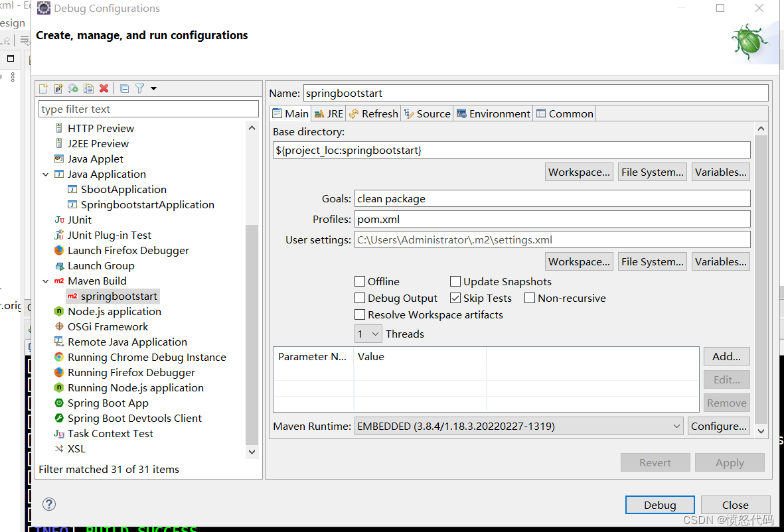Select Launch Firefox Debugger type
Screen dimensions: 784x532
[x=128, y=250]
